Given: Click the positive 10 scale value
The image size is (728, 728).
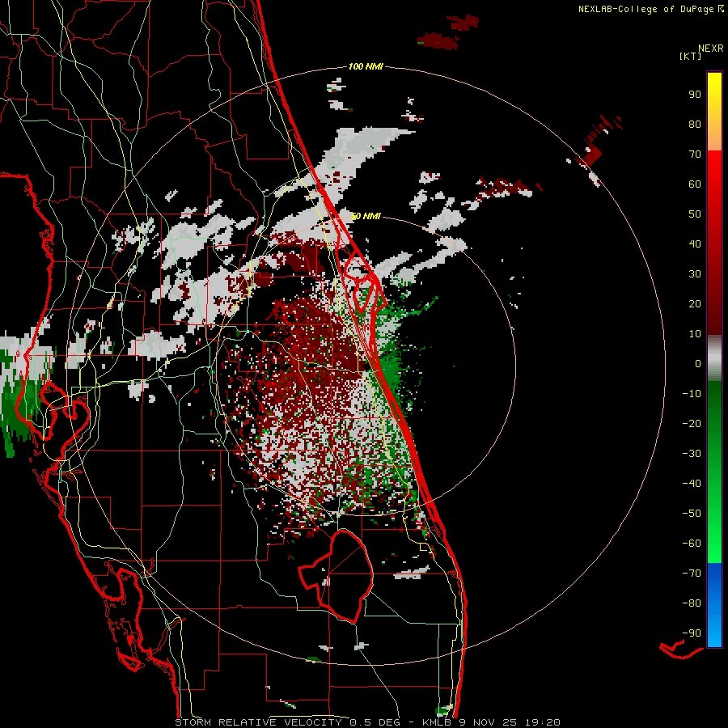Looking at the screenshot, I should [x=695, y=334].
